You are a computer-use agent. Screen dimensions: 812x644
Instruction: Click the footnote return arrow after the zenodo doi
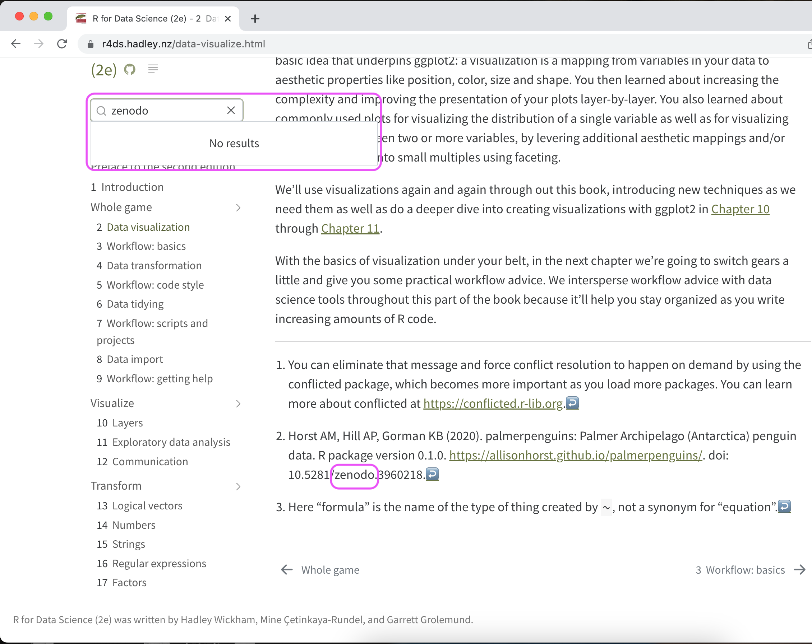tap(432, 474)
